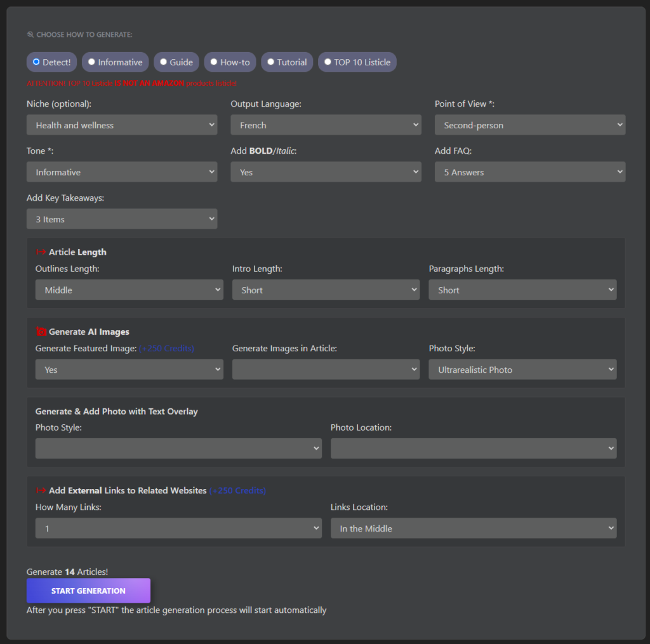Open the Intro Length dropdown
The height and width of the screenshot is (644, 650).
(326, 290)
